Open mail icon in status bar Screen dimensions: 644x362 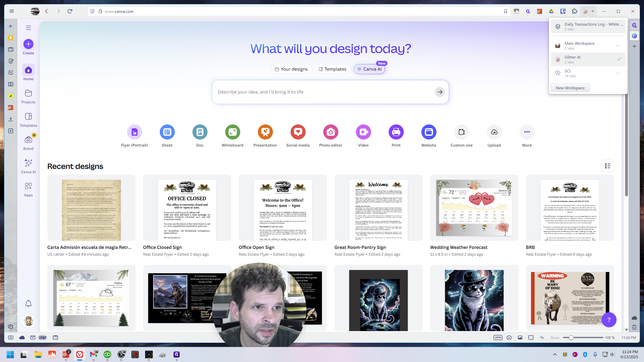[33, 338]
